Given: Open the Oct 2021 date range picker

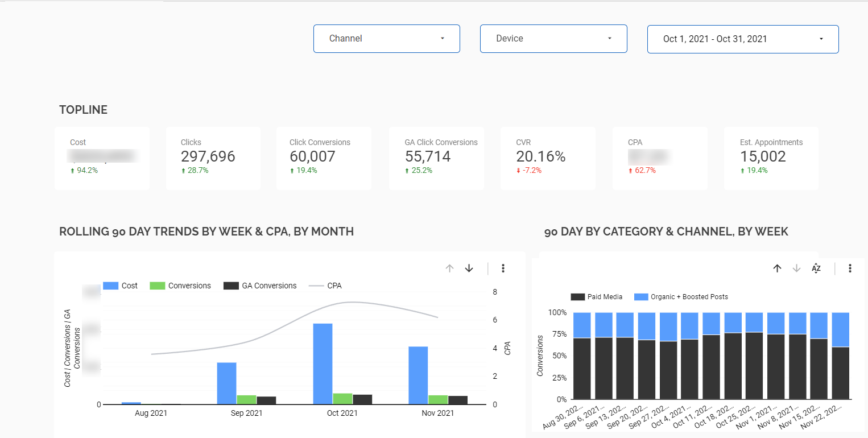Looking at the screenshot, I should coord(743,39).
